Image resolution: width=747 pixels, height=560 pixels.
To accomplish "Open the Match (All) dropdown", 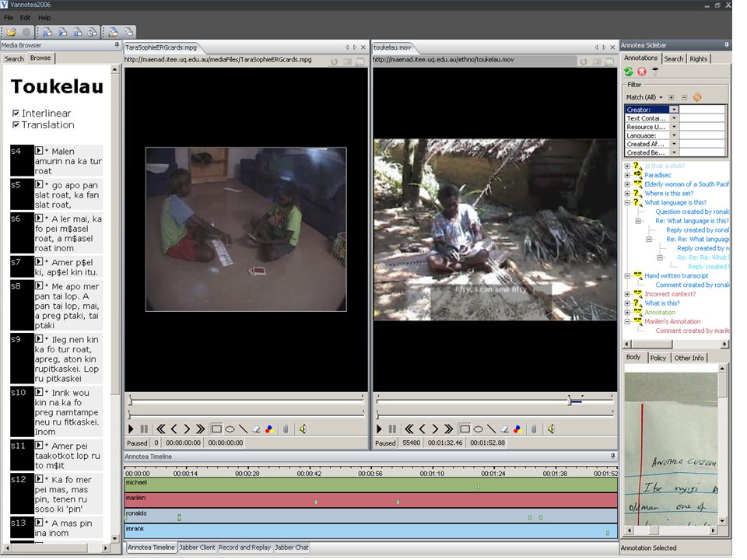I will click(644, 97).
